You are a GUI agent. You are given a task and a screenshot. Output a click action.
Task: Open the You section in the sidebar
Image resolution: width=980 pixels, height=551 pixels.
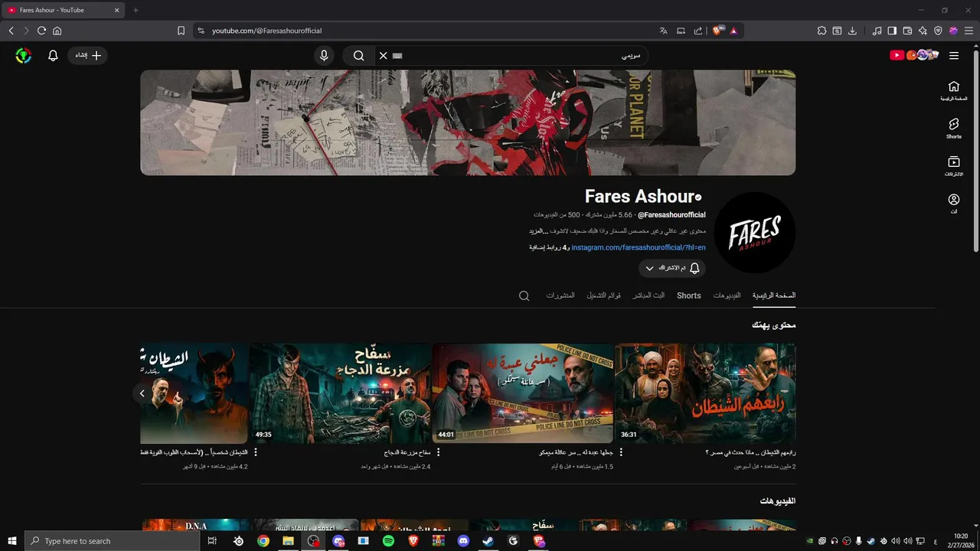[x=953, y=204]
